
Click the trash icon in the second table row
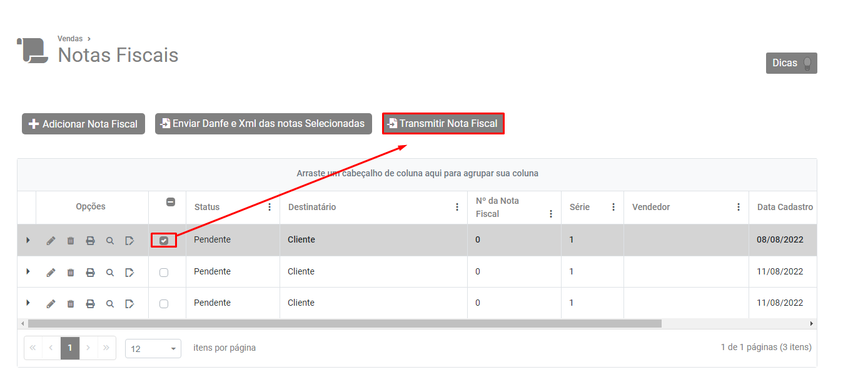71,273
